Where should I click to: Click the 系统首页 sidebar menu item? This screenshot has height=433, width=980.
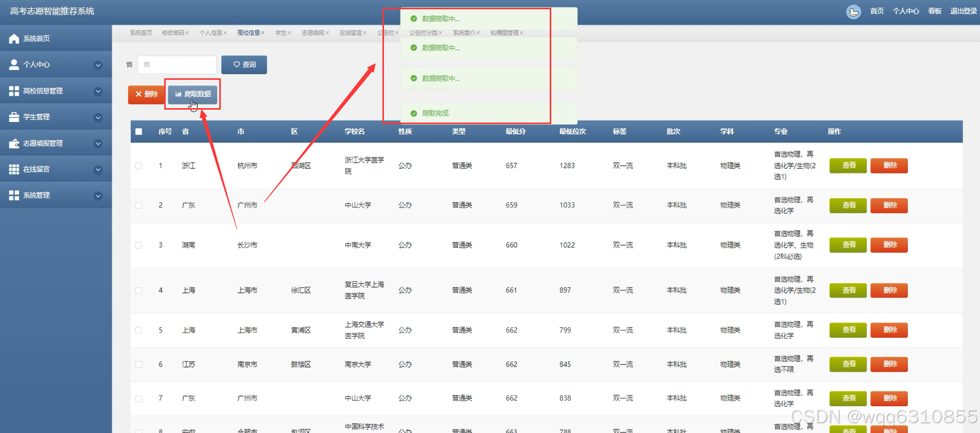point(56,39)
